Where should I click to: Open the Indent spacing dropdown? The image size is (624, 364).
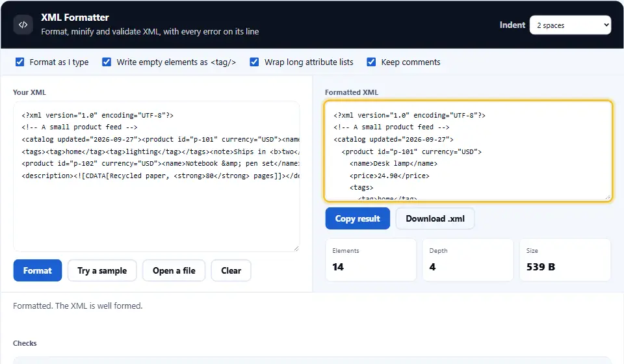click(570, 25)
